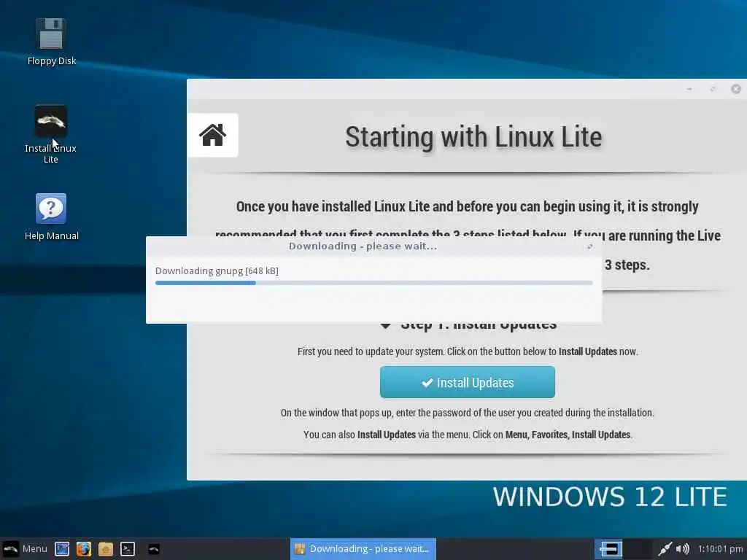The height and width of the screenshot is (560, 747).
Task: Open the network connection tray icon
Action: 665,549
